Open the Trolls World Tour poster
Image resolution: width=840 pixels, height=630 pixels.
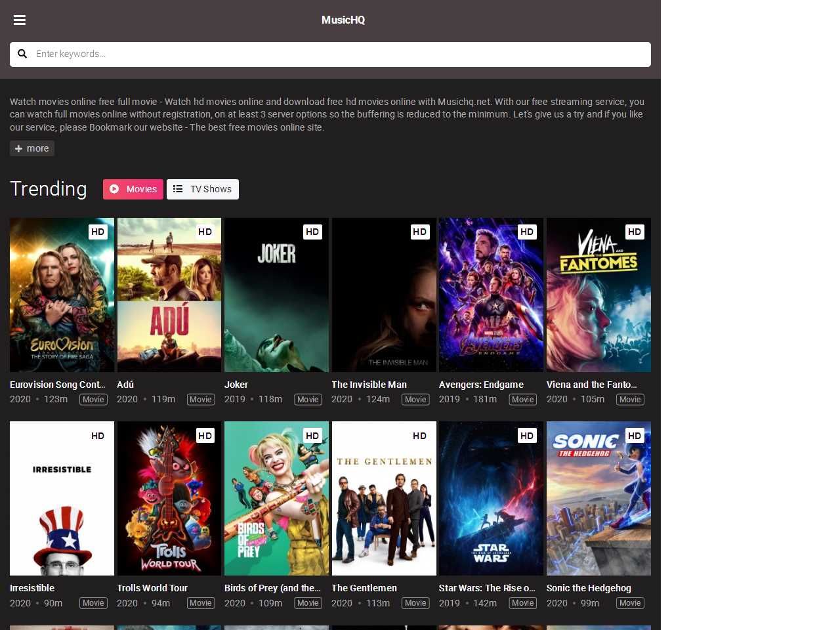point(169,499)
